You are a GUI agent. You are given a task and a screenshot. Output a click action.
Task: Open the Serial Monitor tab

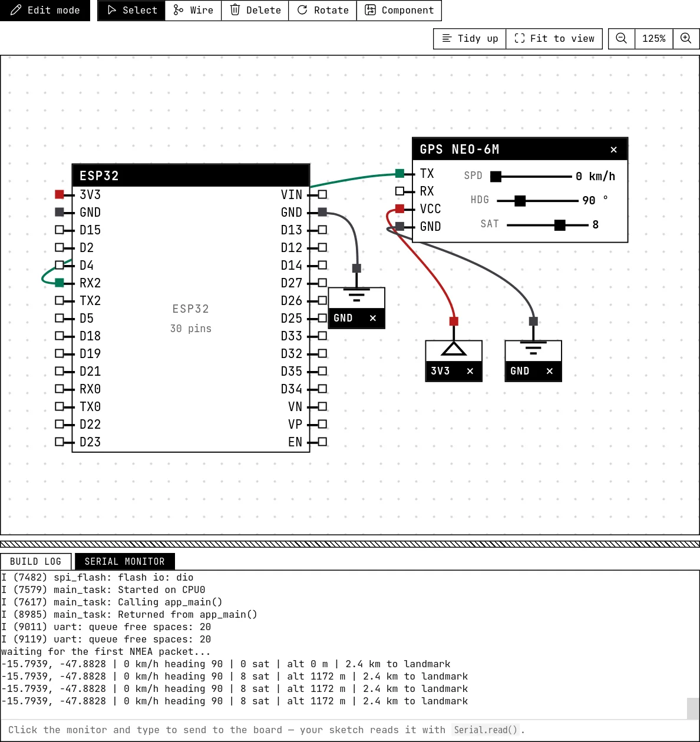[124, 562]
